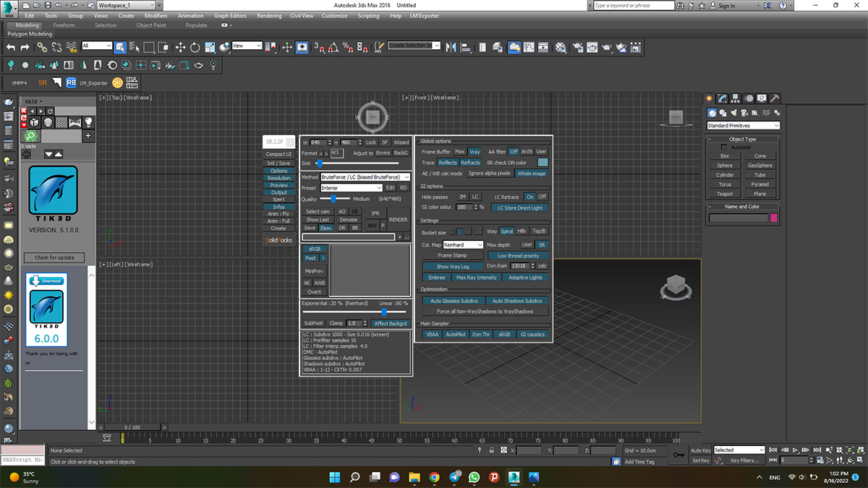Open the Curve Editor from the toolbar

coord(529,47)
